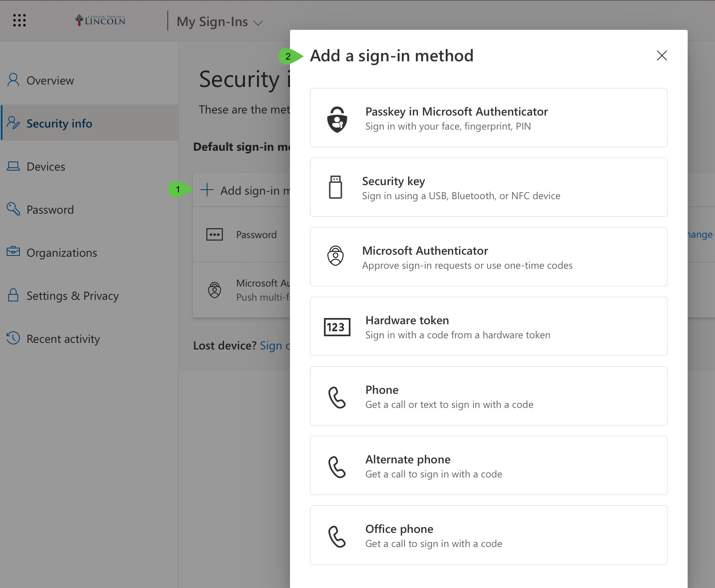The height and width of the screenshot is (588, 715).
Task: Click the Add a sign-in method title
Action: point(391,56)
